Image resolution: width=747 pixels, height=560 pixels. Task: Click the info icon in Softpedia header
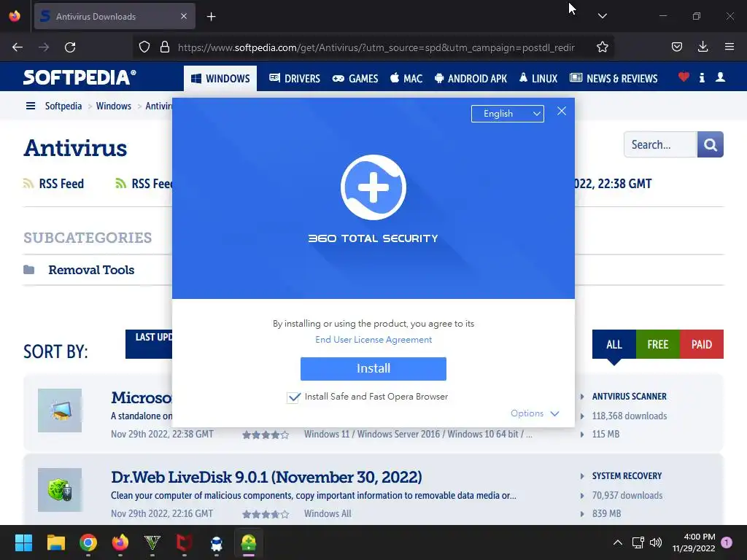[702, 77]
